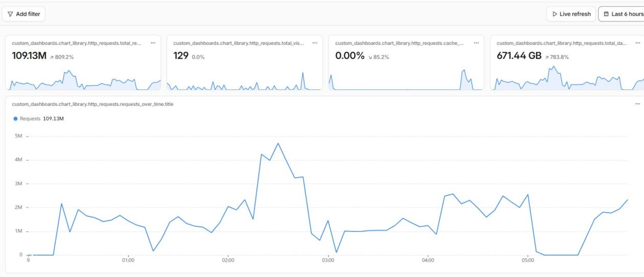644x277 pixels.
Task: Open the three-dot menu on the 129 card
Action: [314, 43]
